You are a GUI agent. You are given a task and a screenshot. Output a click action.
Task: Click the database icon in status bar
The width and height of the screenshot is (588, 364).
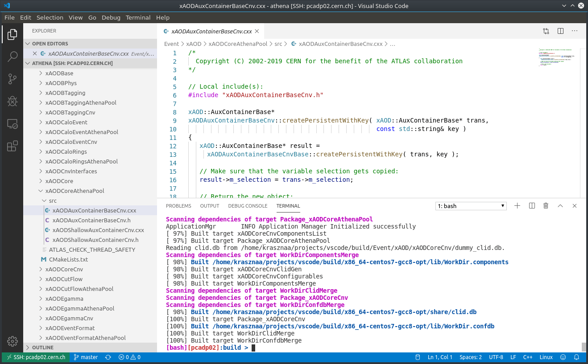pyautogui.click(x=418, y=357)
